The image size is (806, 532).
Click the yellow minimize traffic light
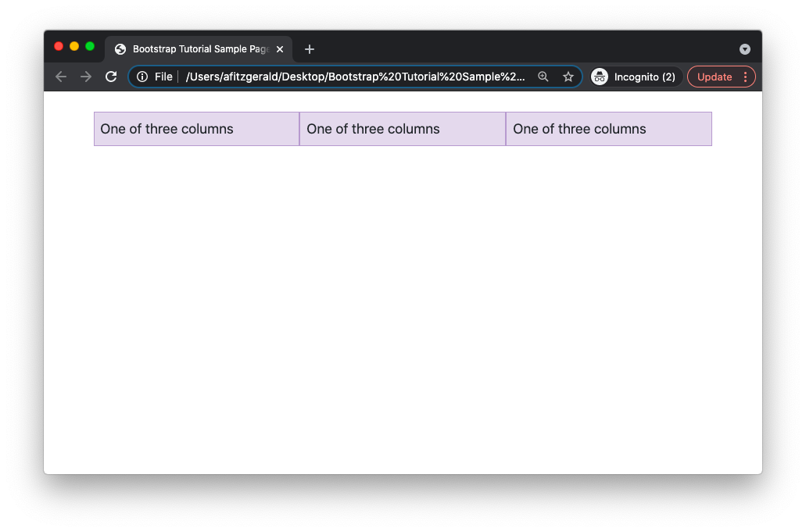(74, 46)
